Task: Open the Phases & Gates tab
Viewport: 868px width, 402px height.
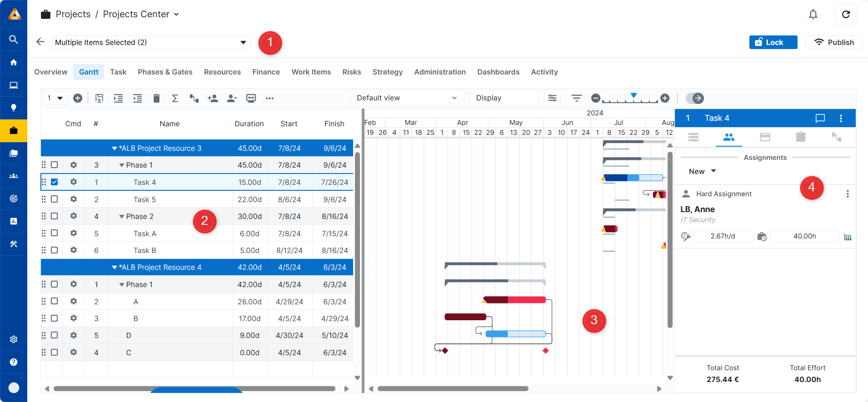Action: pos(165,72)
